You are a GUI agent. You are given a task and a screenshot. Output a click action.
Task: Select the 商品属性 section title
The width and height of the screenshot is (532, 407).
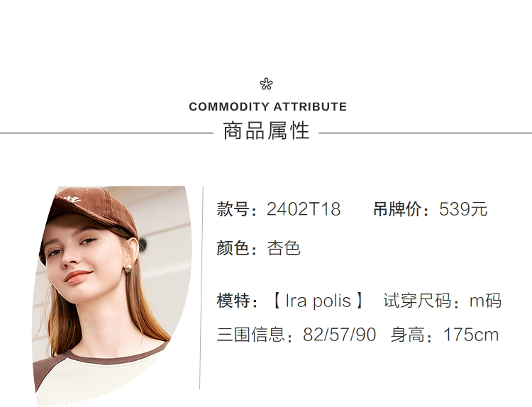click(x=266, y=131)
